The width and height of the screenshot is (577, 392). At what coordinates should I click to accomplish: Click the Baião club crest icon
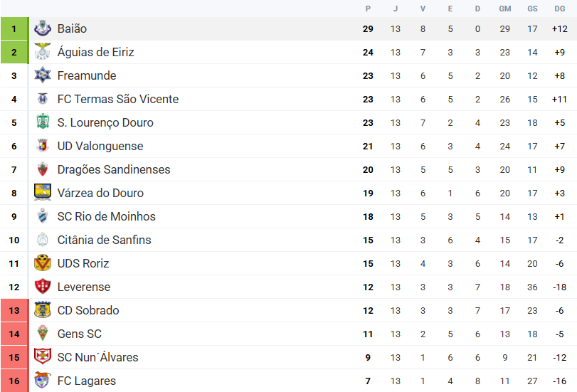coord(43,29)
